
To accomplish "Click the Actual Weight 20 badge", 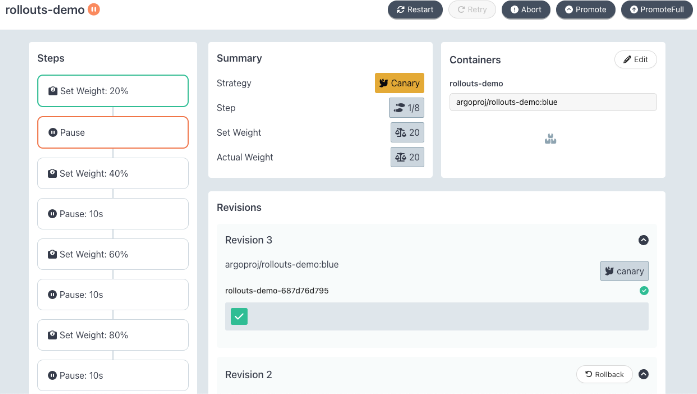I will click(407, 157).
